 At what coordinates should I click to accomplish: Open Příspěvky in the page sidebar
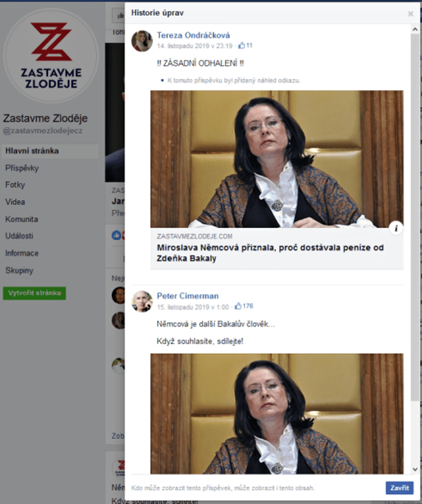tap(22, 168)
